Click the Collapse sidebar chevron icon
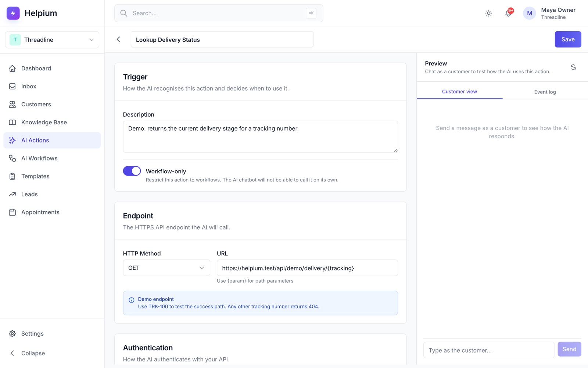 coord(12,353)
